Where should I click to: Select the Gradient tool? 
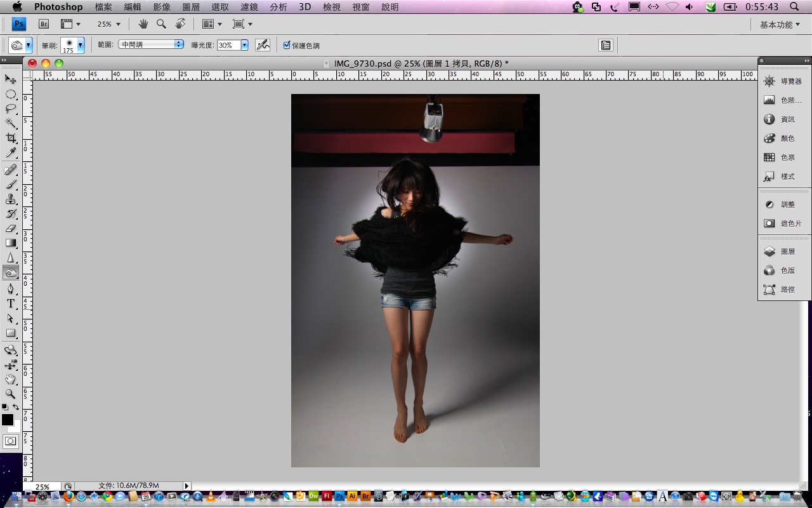point(11,243)
